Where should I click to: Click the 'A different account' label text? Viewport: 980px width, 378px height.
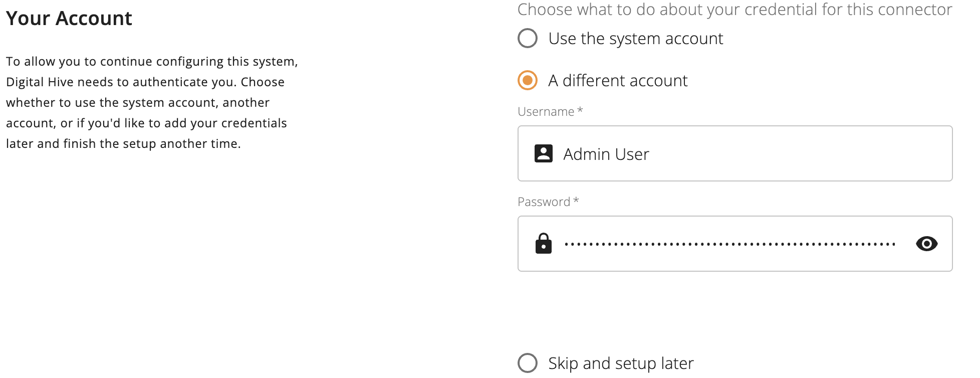pos(618,81)
